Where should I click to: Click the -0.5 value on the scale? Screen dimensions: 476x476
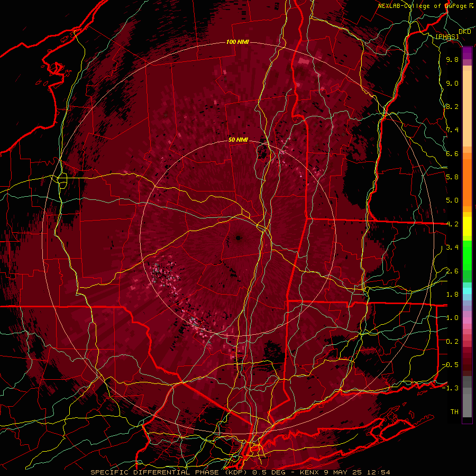450,365
